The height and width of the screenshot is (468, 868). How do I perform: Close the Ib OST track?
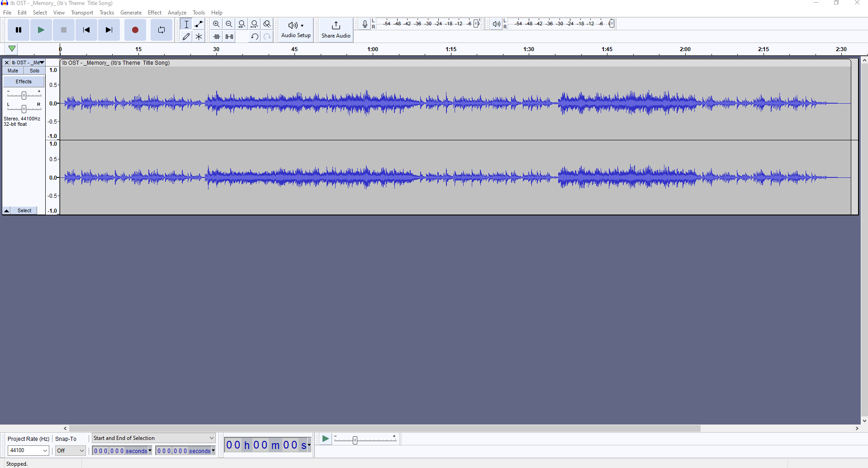point(7,63)
